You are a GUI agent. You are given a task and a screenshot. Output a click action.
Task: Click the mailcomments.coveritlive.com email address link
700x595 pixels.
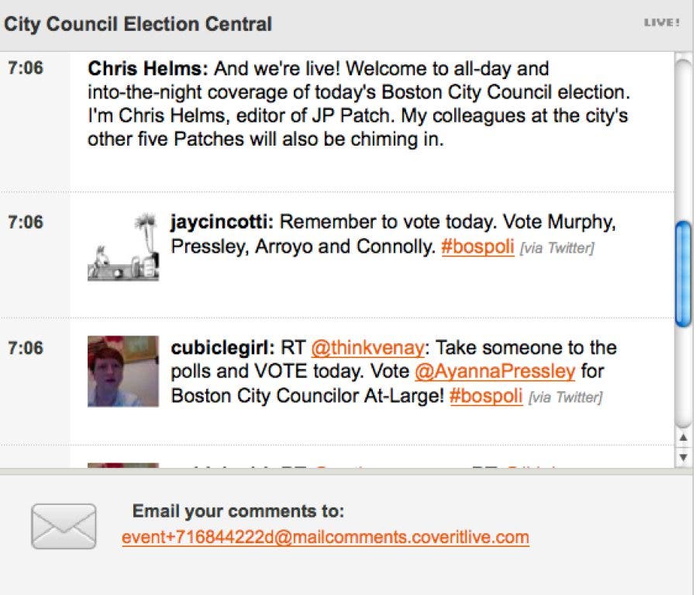click(x=326, y=537)
